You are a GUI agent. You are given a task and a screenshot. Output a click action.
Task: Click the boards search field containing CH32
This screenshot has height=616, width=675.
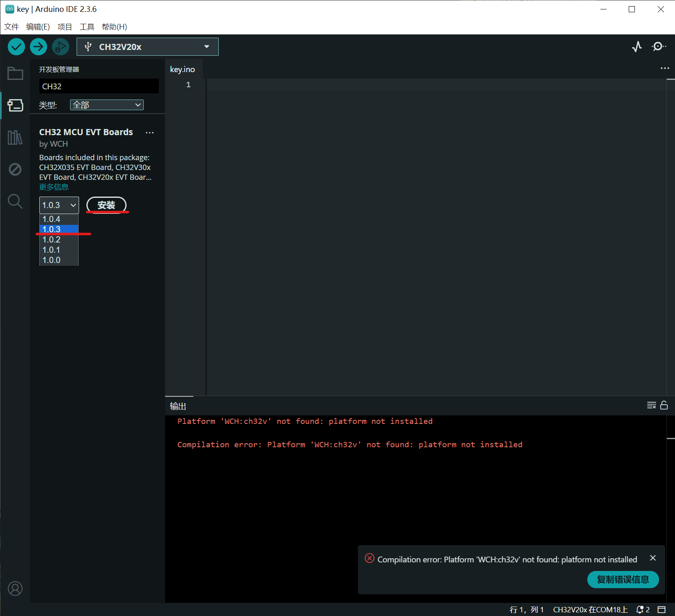(99, 86)
